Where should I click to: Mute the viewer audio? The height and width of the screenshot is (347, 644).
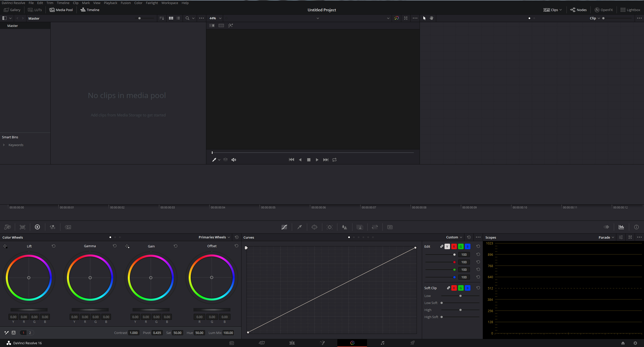point(234,160)
